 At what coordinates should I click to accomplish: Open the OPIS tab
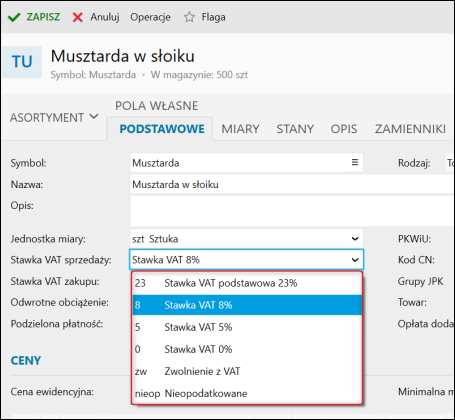tap(344, 129)
